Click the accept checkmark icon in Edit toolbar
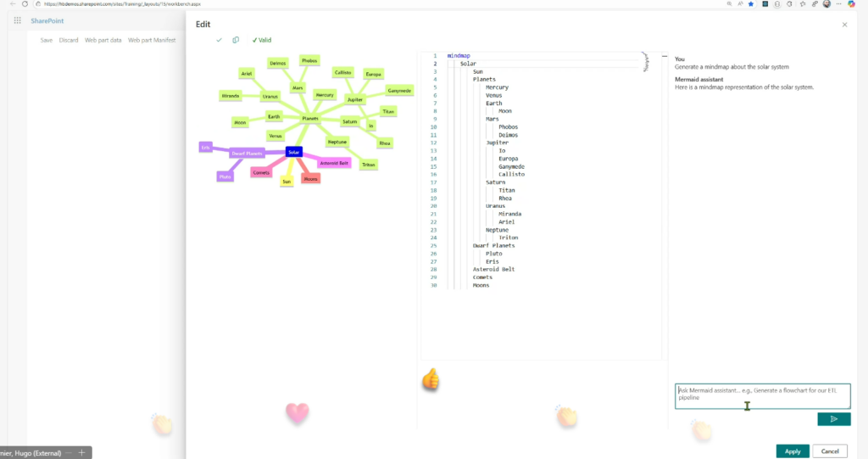 [220, 40]
